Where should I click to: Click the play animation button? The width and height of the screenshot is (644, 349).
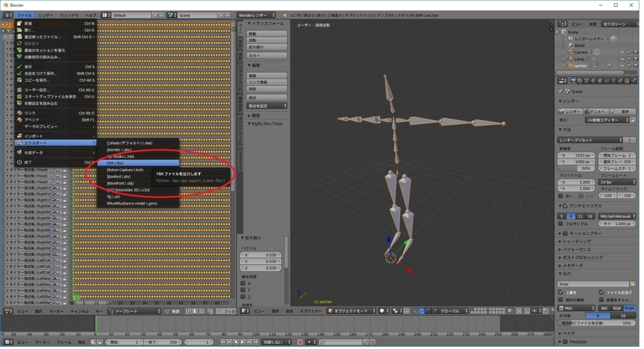pyautogui.click(x=242, y=342)
